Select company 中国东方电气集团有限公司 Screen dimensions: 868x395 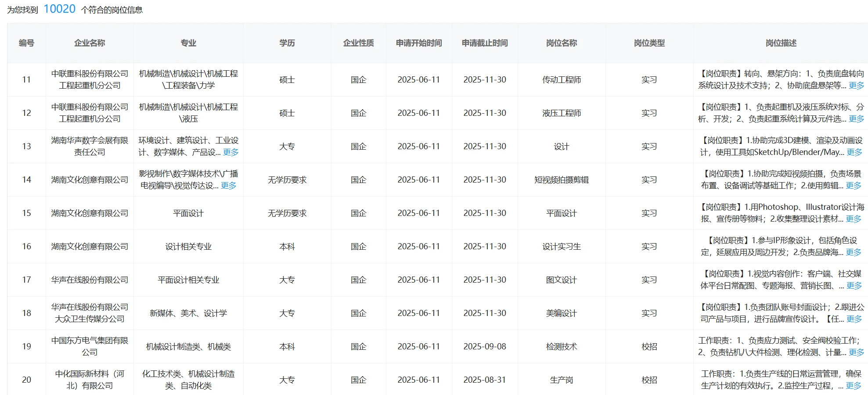click(x=89, y=346)
